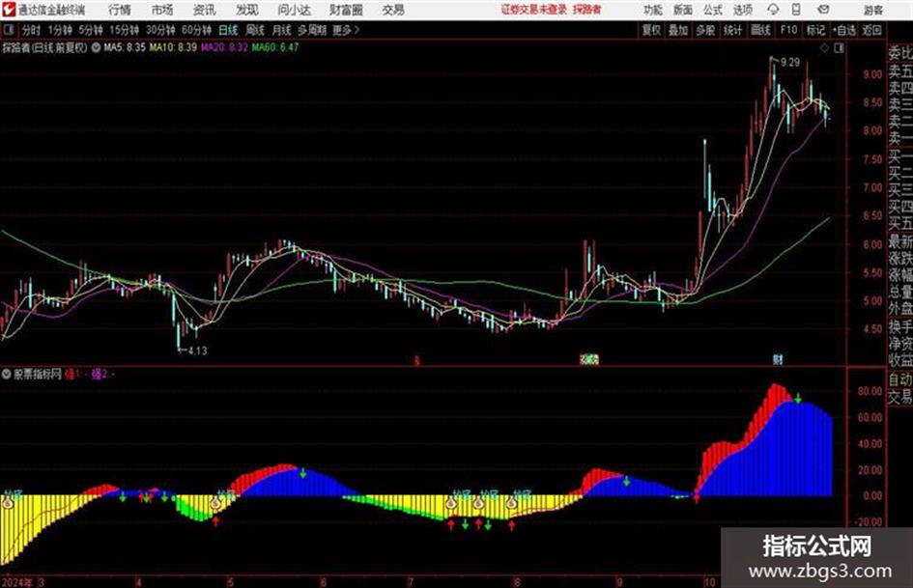Switch to 60分钟 chart period
Viewport: 913px width, 588px height.
(196, 30)
